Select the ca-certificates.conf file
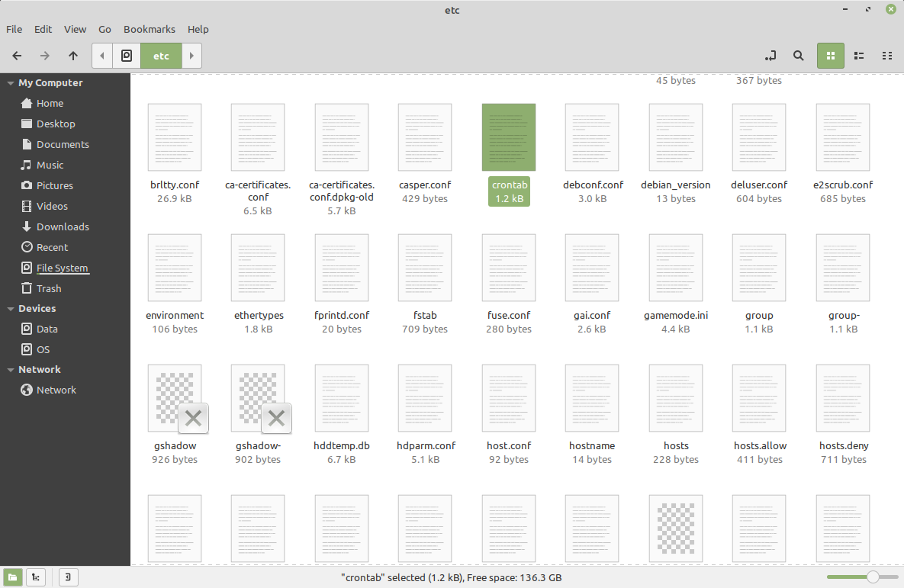Screen dimensions: 904x588 (x=258, y=137)
